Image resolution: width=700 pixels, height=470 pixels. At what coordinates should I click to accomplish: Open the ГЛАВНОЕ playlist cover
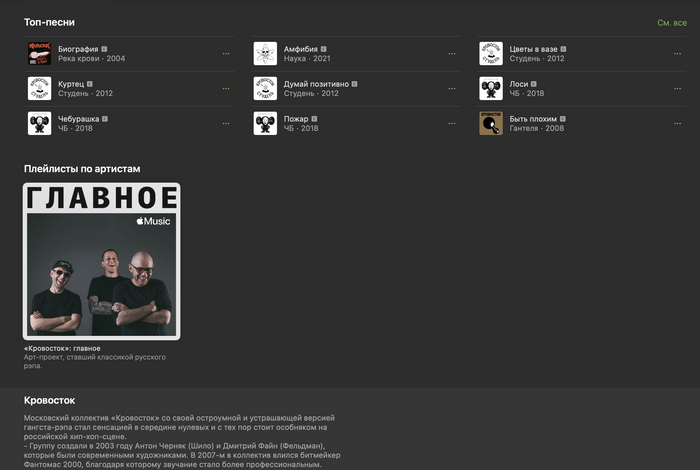pyautogui.click(x=102, y=261)
